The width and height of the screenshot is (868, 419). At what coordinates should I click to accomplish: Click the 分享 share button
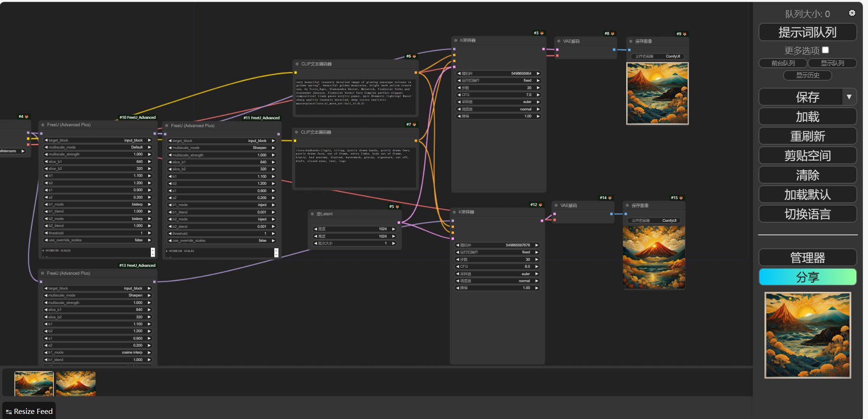pyautogui.click(x=807, y=277)
